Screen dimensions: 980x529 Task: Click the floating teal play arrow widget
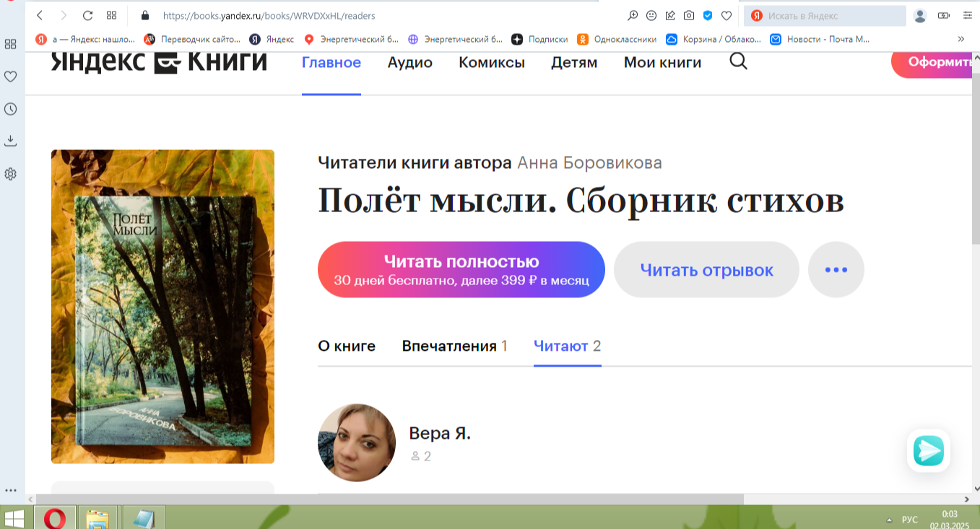[x=929, y=450]
